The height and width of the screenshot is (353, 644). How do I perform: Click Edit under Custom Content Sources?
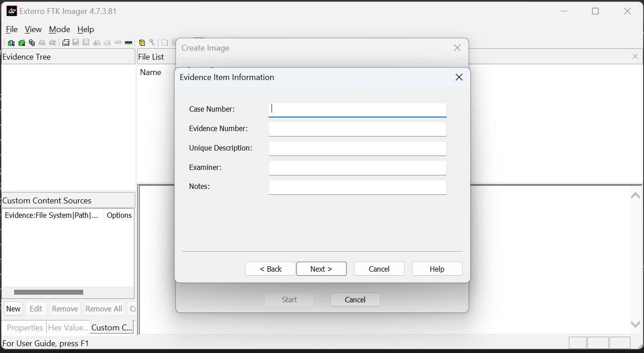36,309
